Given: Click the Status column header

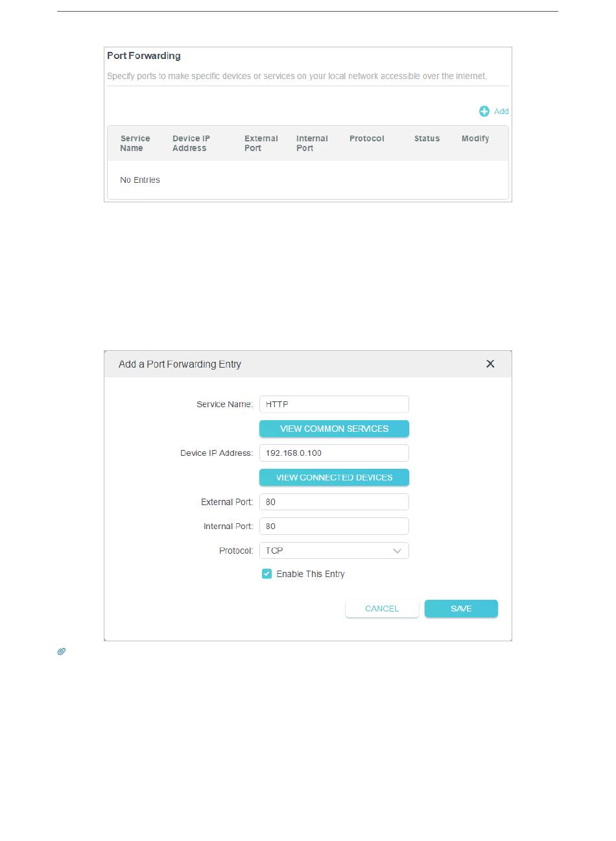Looking at the screenshot, I should (x=427, y=139).
